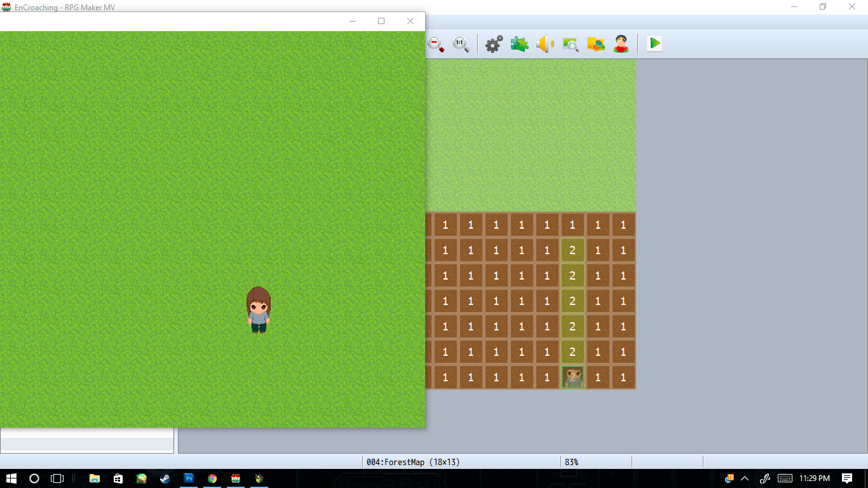Viewport: 868px width, 488px height.
Task: Restore down the RPG Maker MV editor window
Action: pyautogui.click(x=823, y=6)
